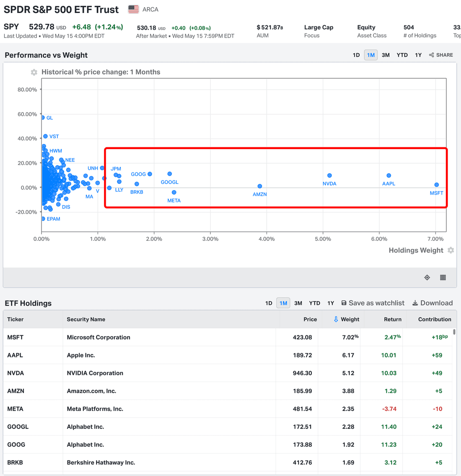This screenshot has height=476, width=461.
Task: Click the holdings table scrollbar thumb
Action: (454, 332)
